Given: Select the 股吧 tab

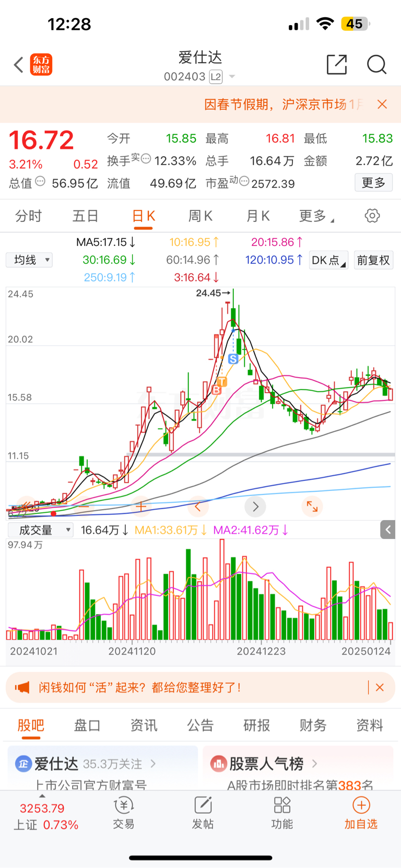Looking at the screenshot, I should (31, 725).
